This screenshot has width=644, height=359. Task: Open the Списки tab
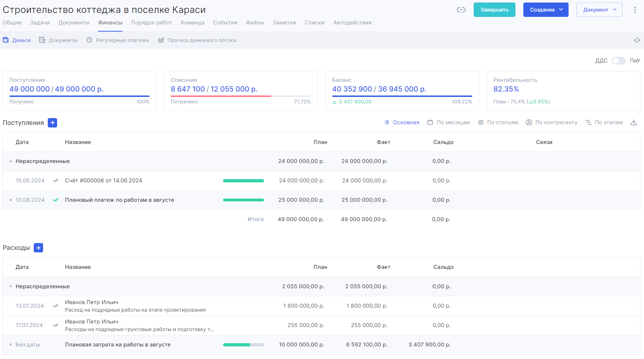pyautogui.click(x=315, y=23)
